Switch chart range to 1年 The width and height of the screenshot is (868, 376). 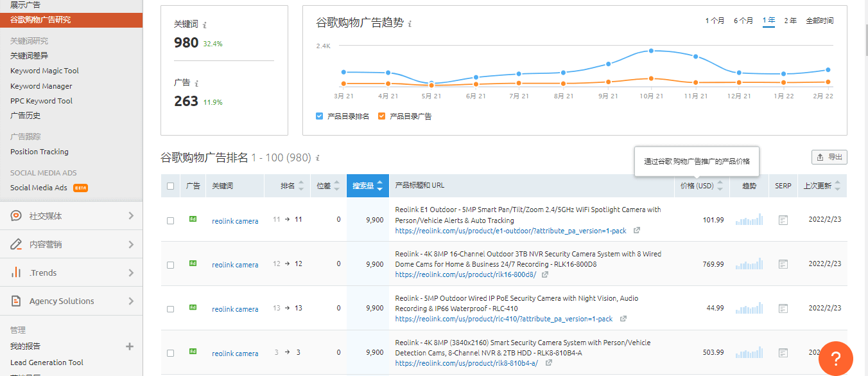[768, 21]
